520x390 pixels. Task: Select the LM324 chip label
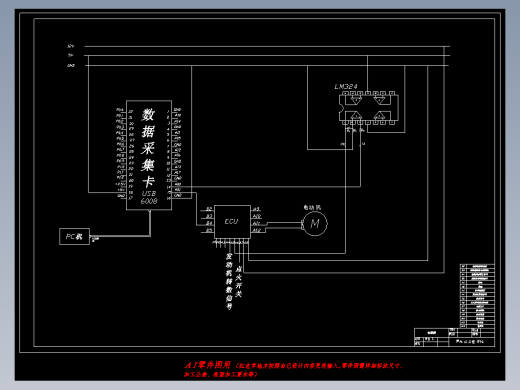point(346,87)
